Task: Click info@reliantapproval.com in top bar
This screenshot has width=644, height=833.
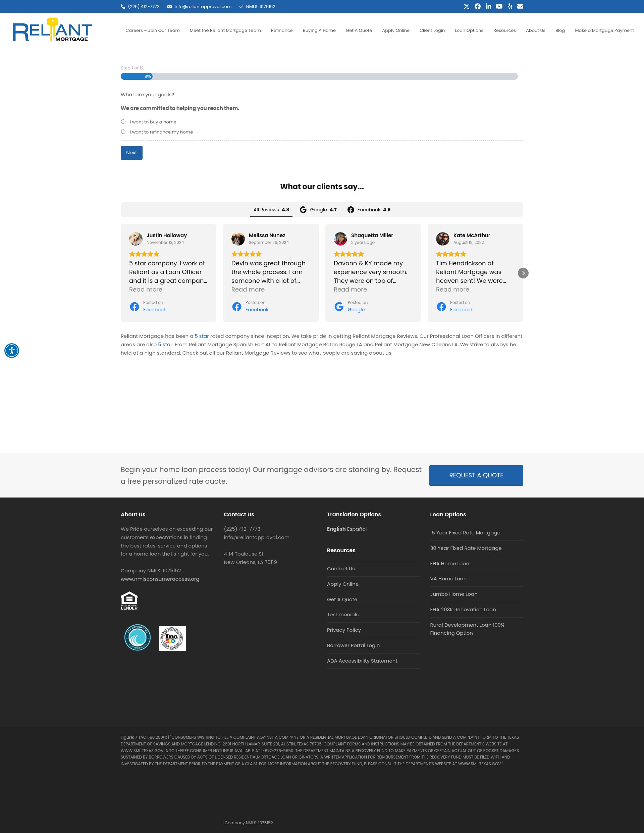Action: pos(203,6)
